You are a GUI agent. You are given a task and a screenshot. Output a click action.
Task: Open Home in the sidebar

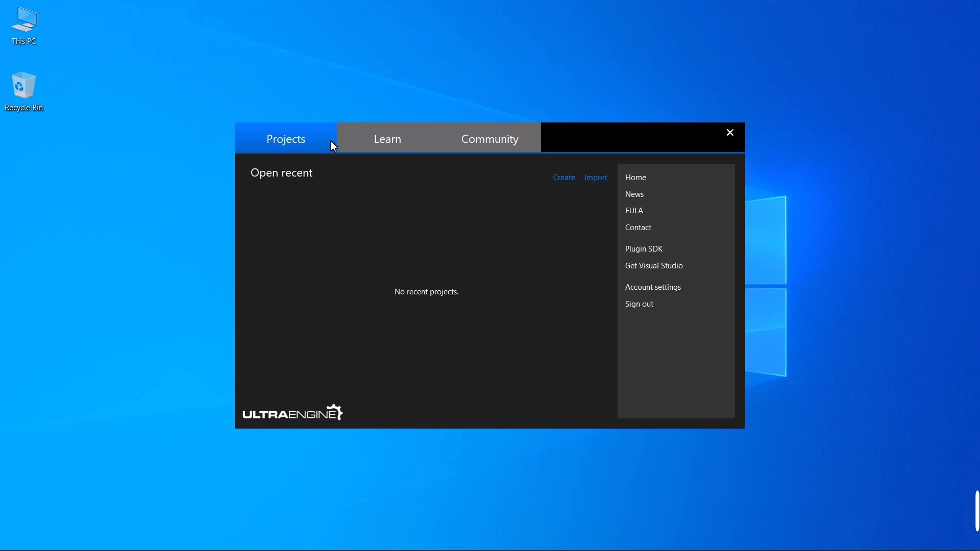click(635, 178)
